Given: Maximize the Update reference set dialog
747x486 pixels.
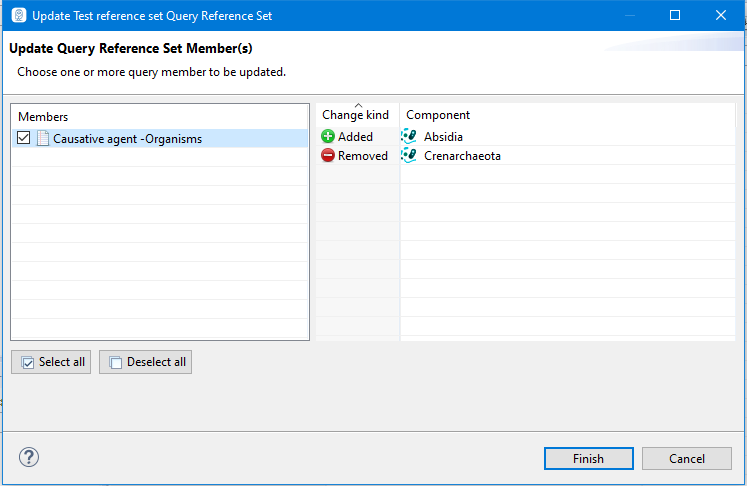Looking at the screenshot, I should 675,16.
